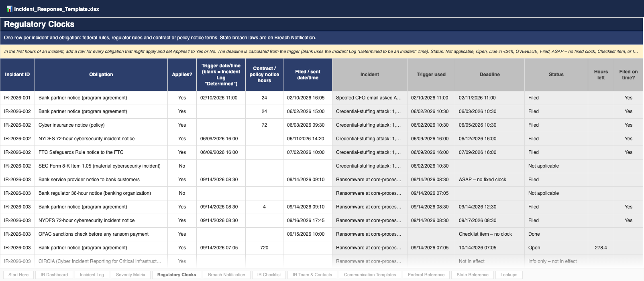
Task: Click the Open status cell
Action: (x=556, y=248)
